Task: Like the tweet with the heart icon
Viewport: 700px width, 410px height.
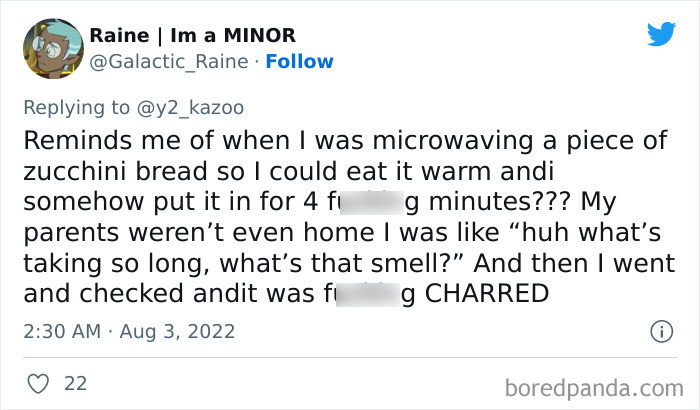Action: 40,382
